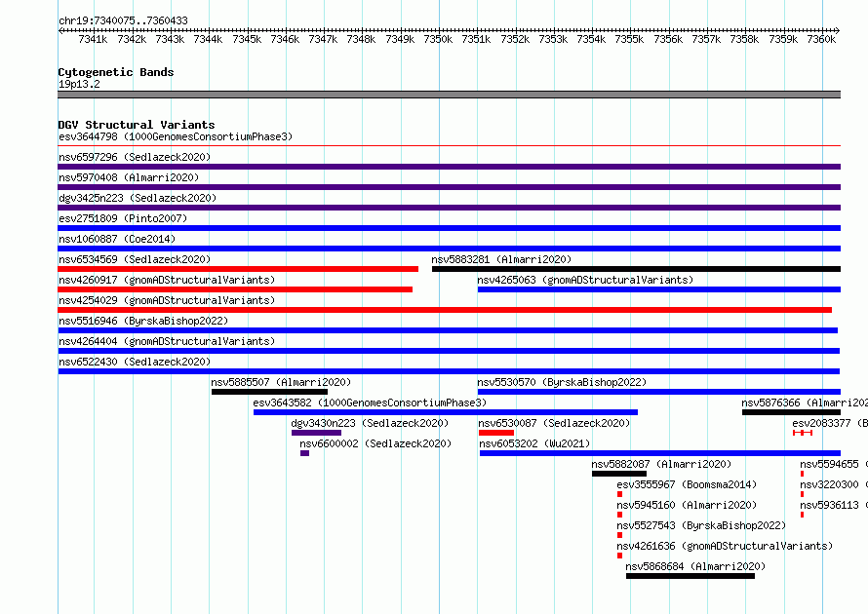Open dgv3425n223 Sedlazeck2020 variant entry
This screenshot has width=868, height=614.
[138, 198]
